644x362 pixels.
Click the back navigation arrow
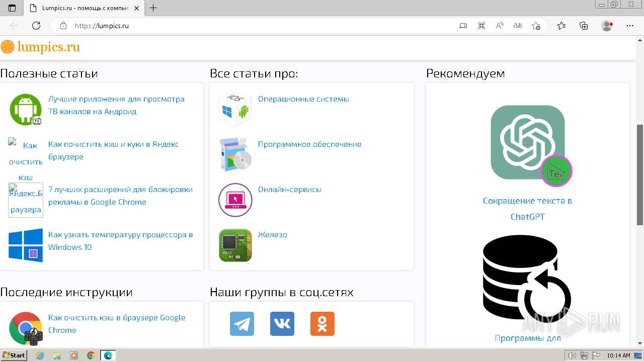tap(14, 26)
